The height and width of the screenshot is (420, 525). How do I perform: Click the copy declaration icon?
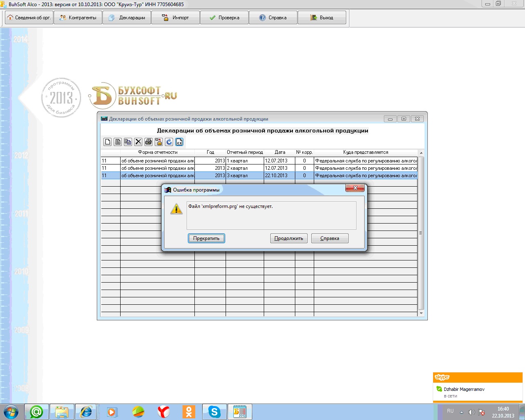(x=128, y=142)
